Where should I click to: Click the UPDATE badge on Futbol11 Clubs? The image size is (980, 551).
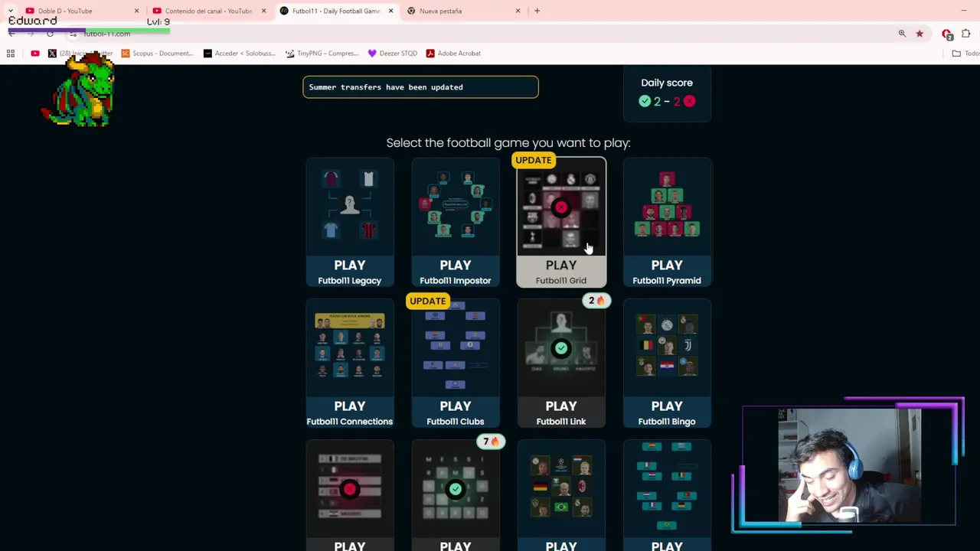427,301
